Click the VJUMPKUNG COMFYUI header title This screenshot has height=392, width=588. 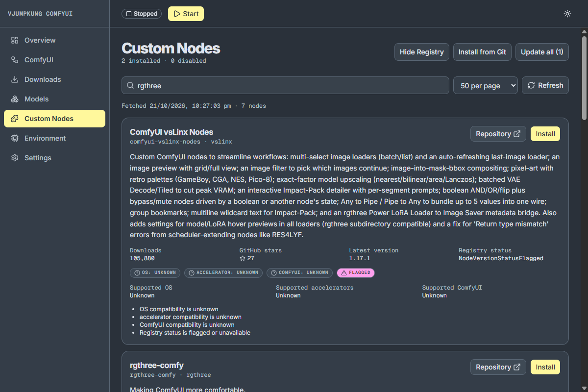tap(40, 14)
